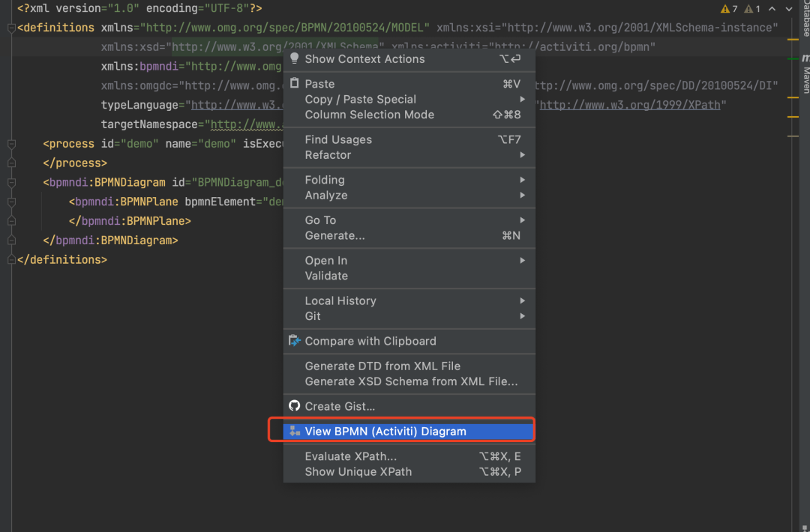
Task: Select Validate menu entry
Action: [409, 276]
